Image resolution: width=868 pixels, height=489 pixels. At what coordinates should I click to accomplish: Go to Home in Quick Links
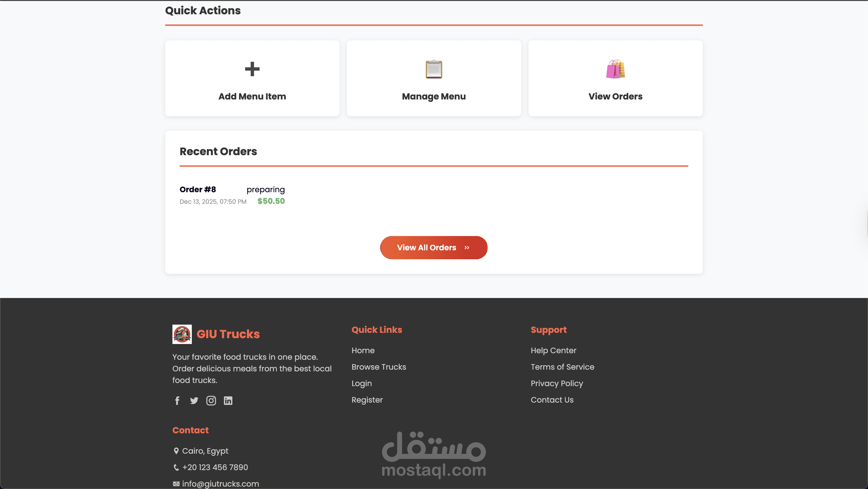pos(363,351)
